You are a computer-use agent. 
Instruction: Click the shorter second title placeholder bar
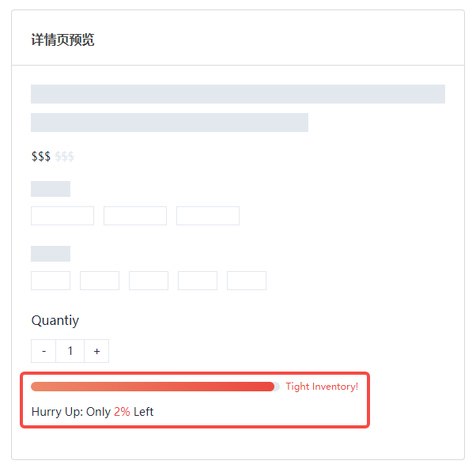click(x=169, y=123)
